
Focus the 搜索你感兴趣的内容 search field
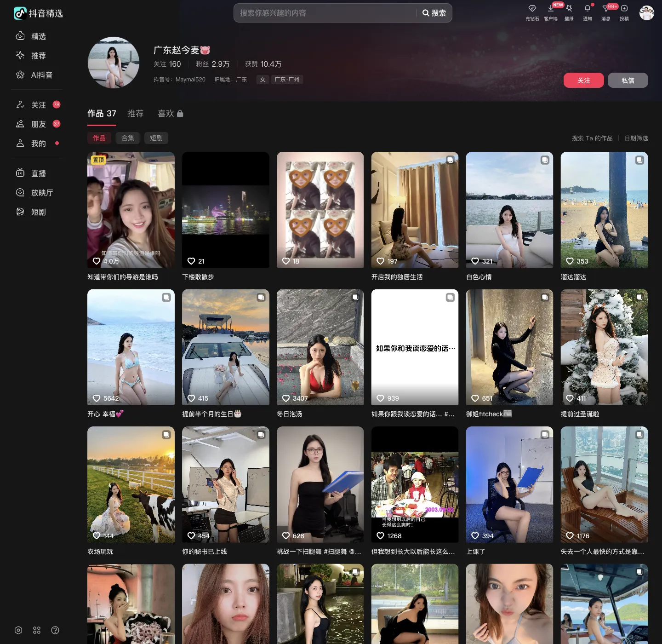pyautogui.click(x=325, y=13)
